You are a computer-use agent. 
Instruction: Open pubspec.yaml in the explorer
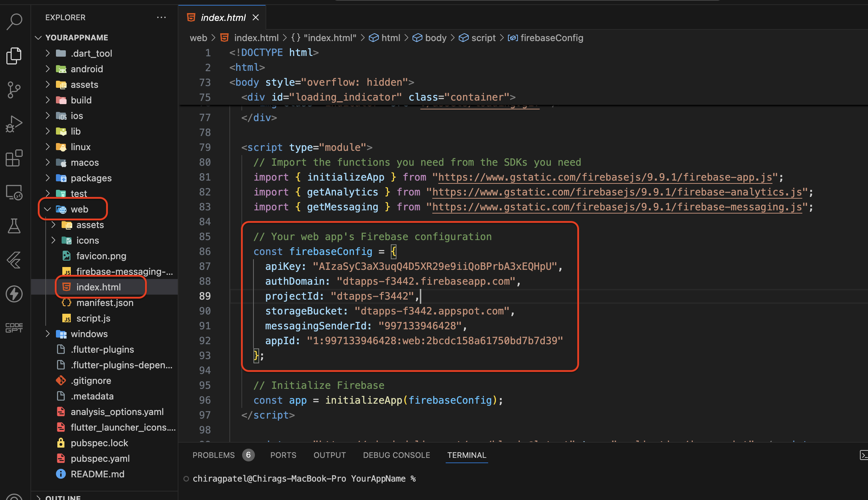pyautogui.click(x=100, y=459)
